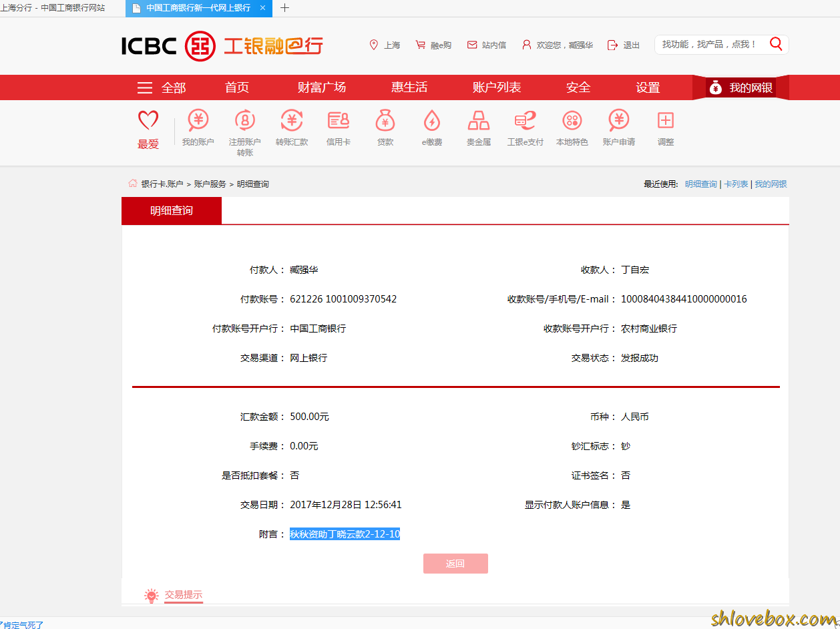
Task: Open 工银e支付 icon
Action: coord(526,120)
